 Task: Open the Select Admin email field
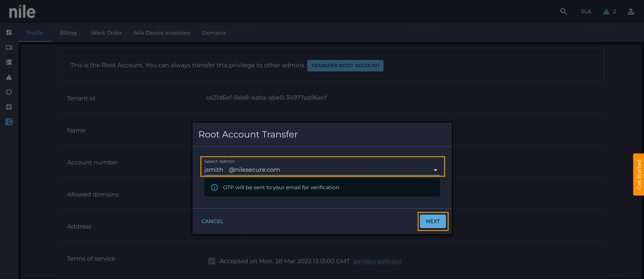click(x=322, y=167)
